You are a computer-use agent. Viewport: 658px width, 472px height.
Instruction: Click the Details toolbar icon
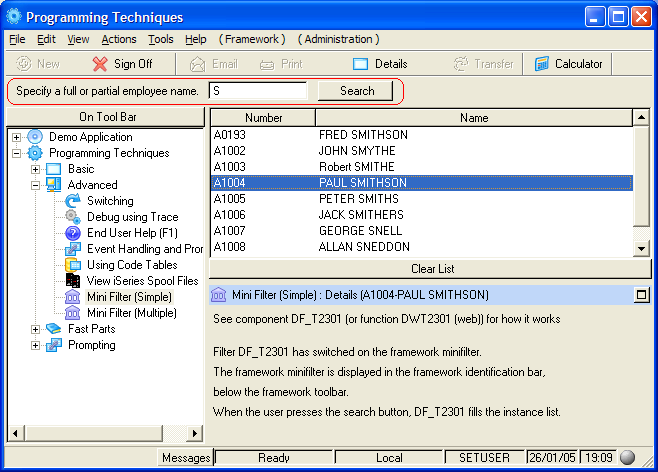pos(361,64)
